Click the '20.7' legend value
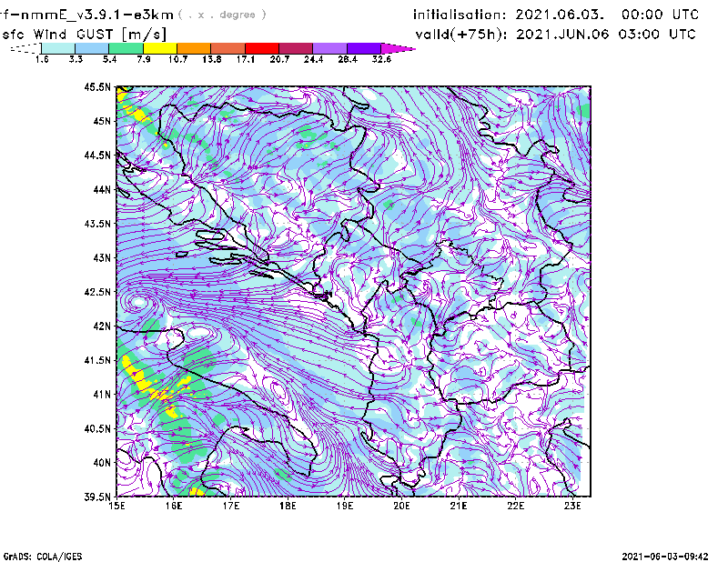 [x=279, y=59]
